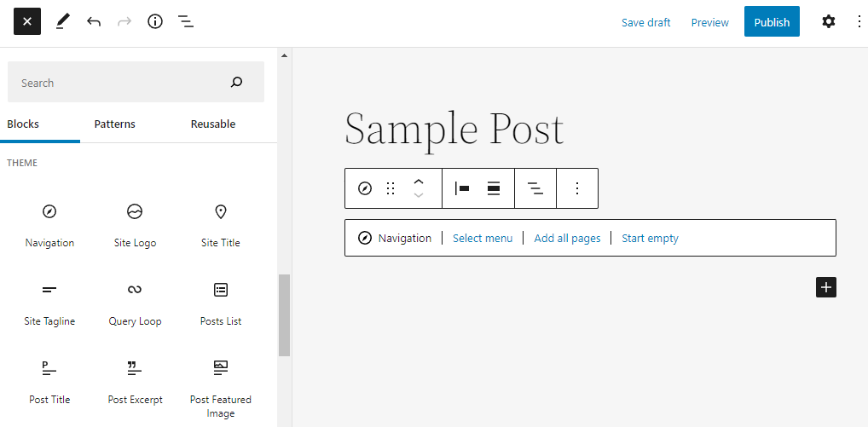868x427 pixels.
Task: Click the block search field
Action: tap(119, 83)
